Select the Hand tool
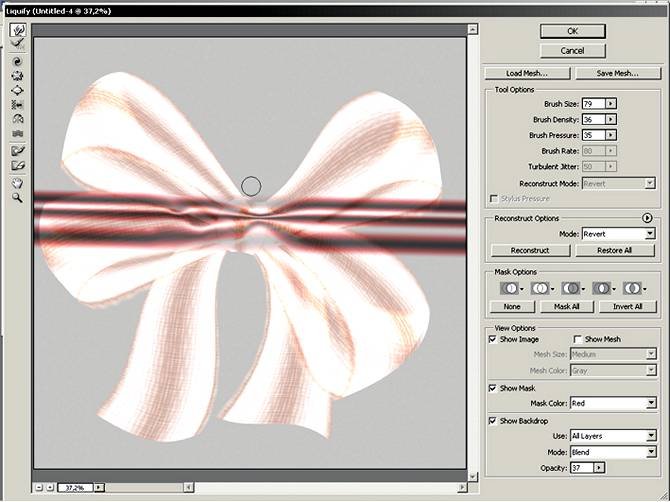The width and height of the screenshot is (670, 502). point(18,184)
